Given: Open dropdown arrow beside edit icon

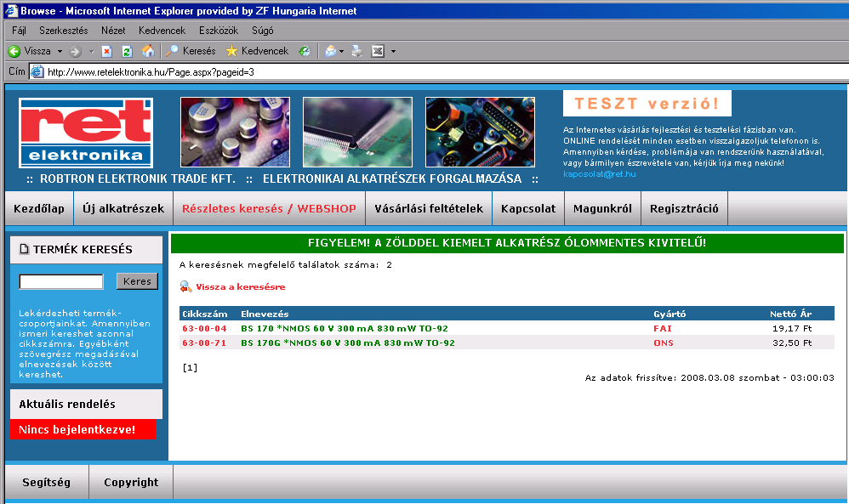Looking at the screenshot, I should [x=393, y=51].
